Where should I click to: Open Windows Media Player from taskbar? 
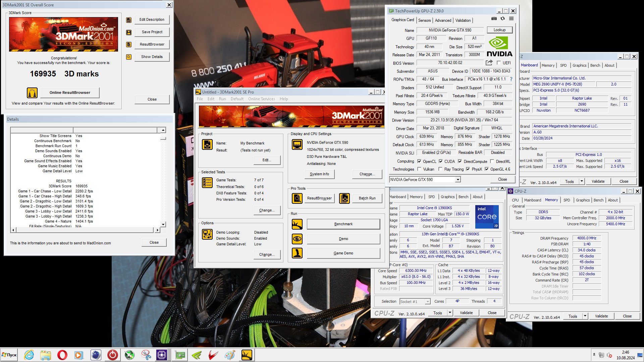[x=79, y=355]
